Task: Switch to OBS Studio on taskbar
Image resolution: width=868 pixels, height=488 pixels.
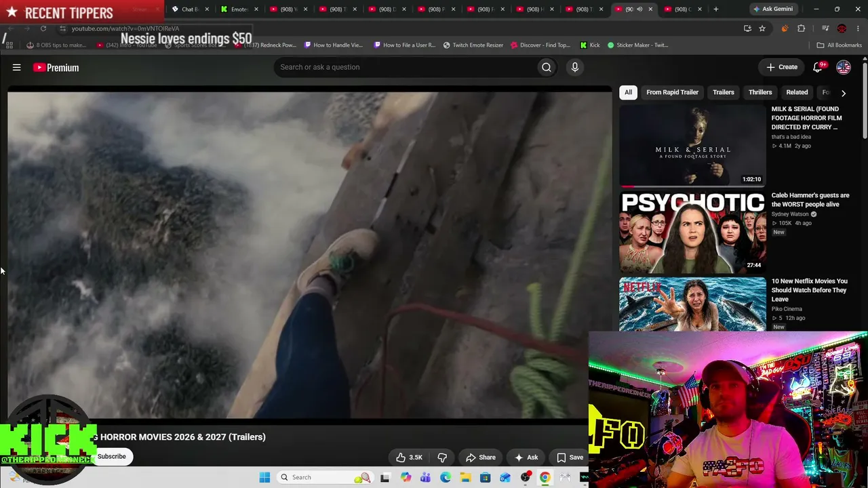Action: [x=526, y=477]
